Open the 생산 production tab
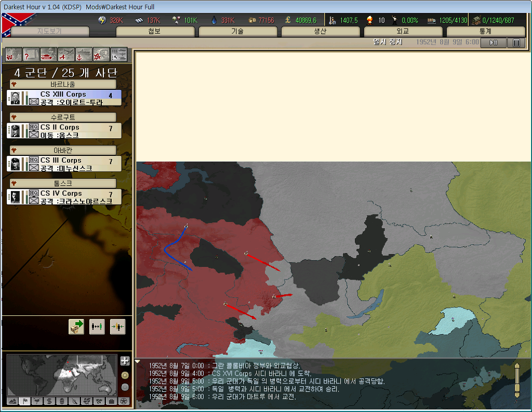The width and height of the screenshot is (532, 412). [x=320, y=31]
